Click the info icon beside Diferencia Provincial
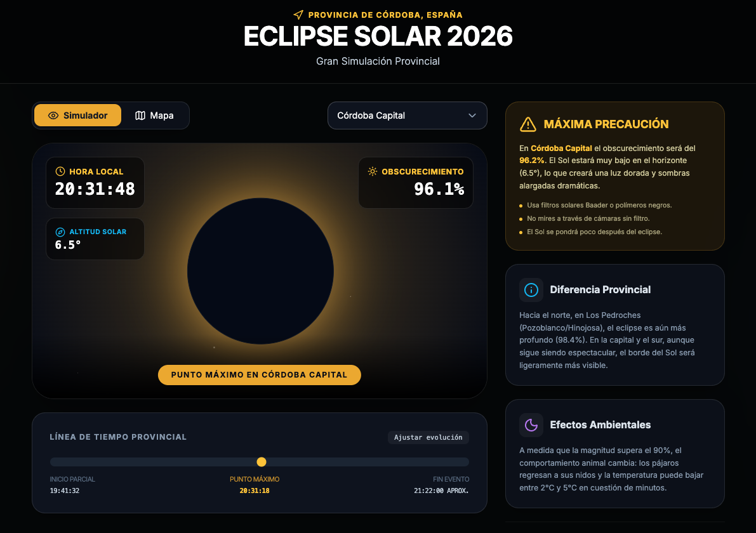This screenshot has height=533, width=756. pos(531,290)
